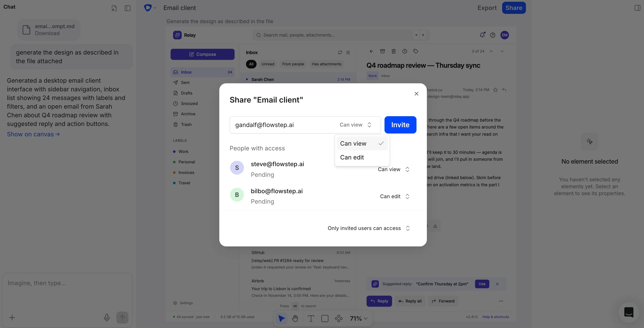Open Only invited users can access dropdown
Image resolution: width=644 pixels, height=328 pixels.
tap(369, 228)
